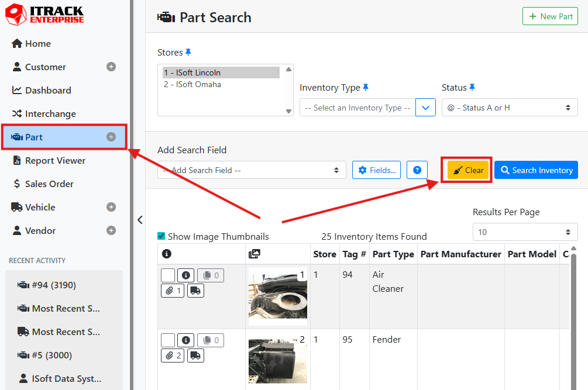Open Dashboard from the sidebar
Screen dimensions: 588x390
(x=47, y=90)
